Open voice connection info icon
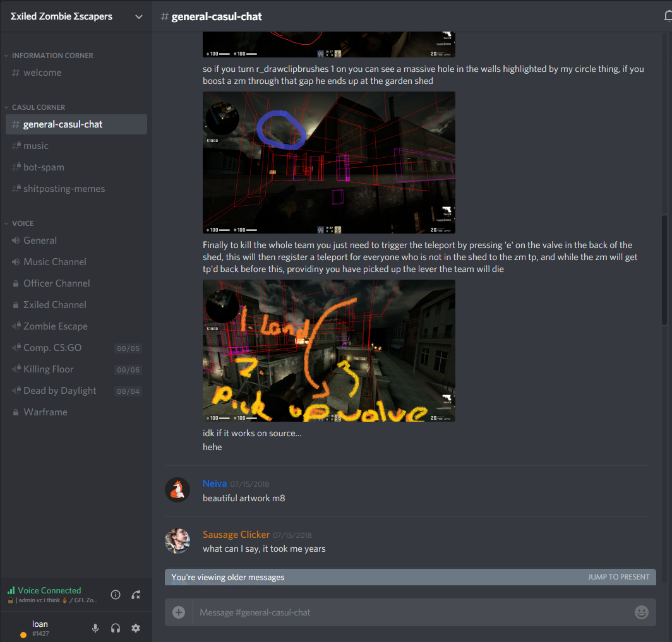Screen dimensions: 672x642 [116, 595]
